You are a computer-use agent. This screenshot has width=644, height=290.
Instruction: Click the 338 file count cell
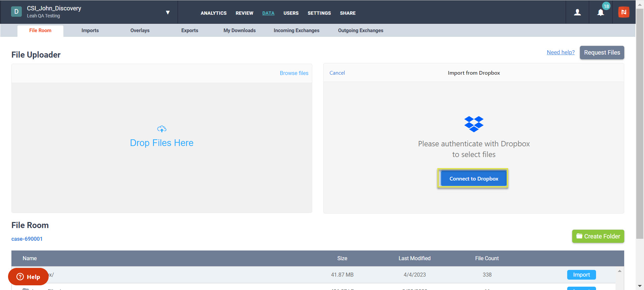pyautogui.click(x=487, y=275)
